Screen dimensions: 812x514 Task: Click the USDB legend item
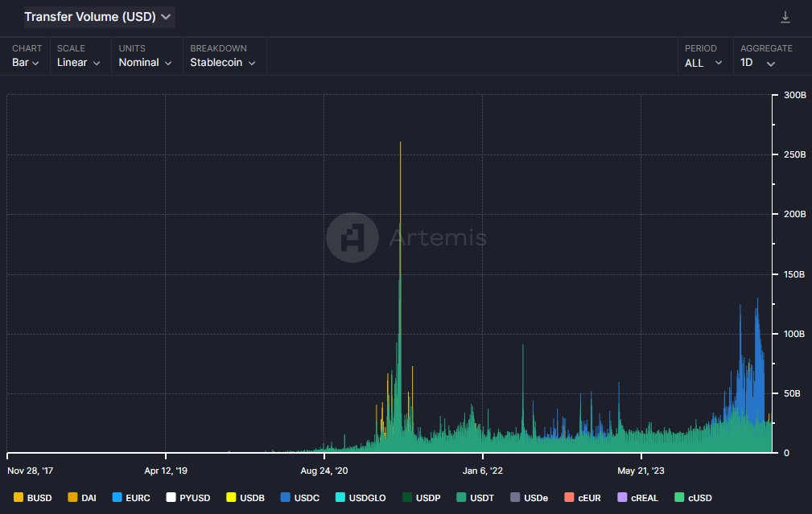245,498
